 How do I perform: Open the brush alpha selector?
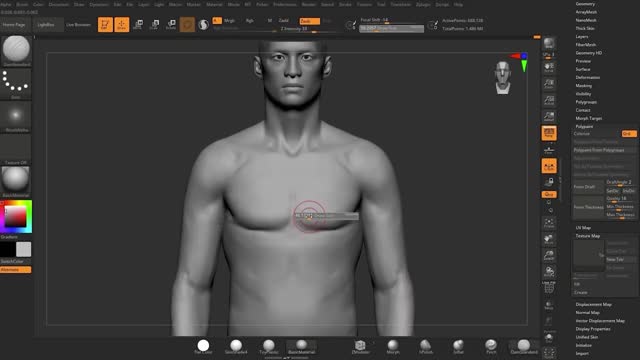click(16, 117)
